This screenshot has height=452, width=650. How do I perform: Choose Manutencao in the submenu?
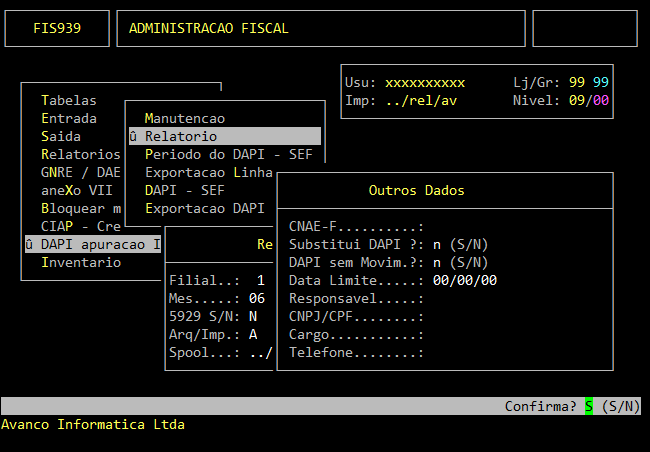[185, 118]
